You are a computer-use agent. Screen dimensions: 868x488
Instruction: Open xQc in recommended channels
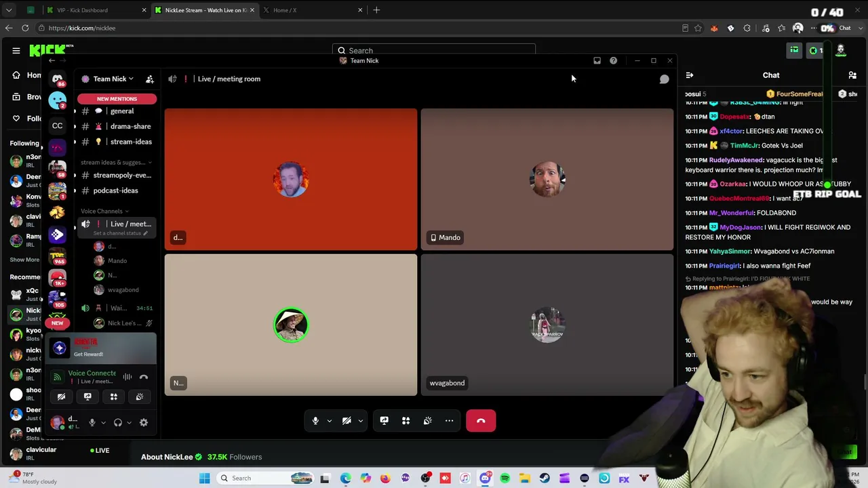(24, 295)
